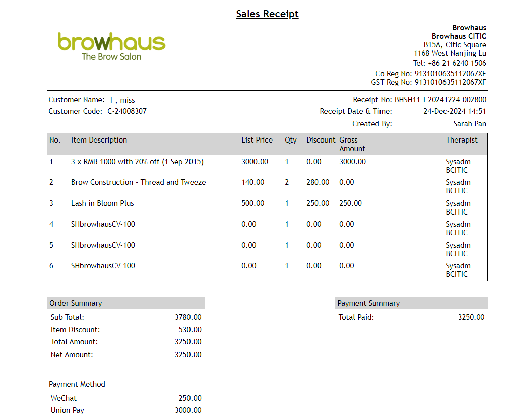Viewport: 507px width, 420px height.
Task: Click the Union Pay payment amount
Action: tap(188, 410)
